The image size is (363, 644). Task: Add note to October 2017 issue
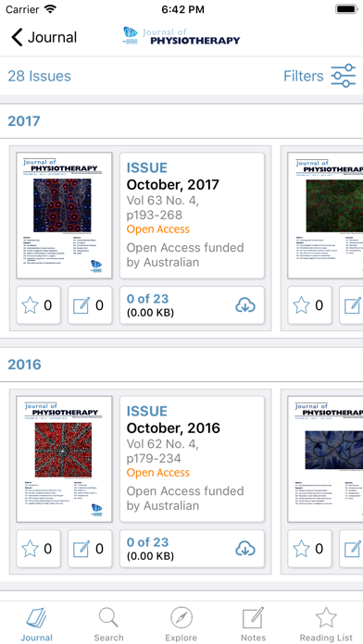90,305
